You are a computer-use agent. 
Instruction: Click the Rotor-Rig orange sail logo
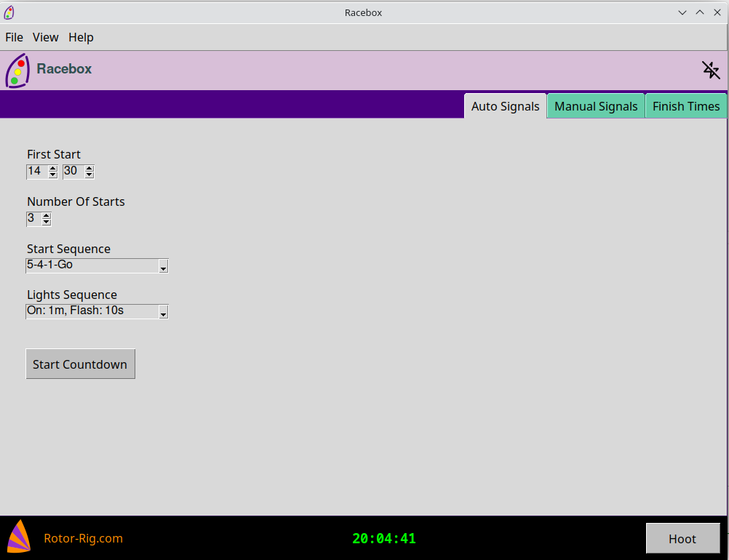click(x=19, y=537)
